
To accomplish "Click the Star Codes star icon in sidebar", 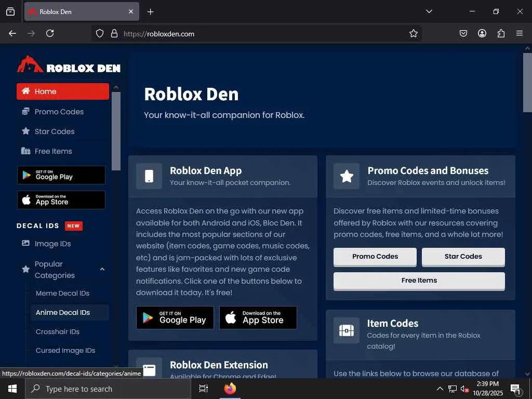I will [x=26, y=131].
